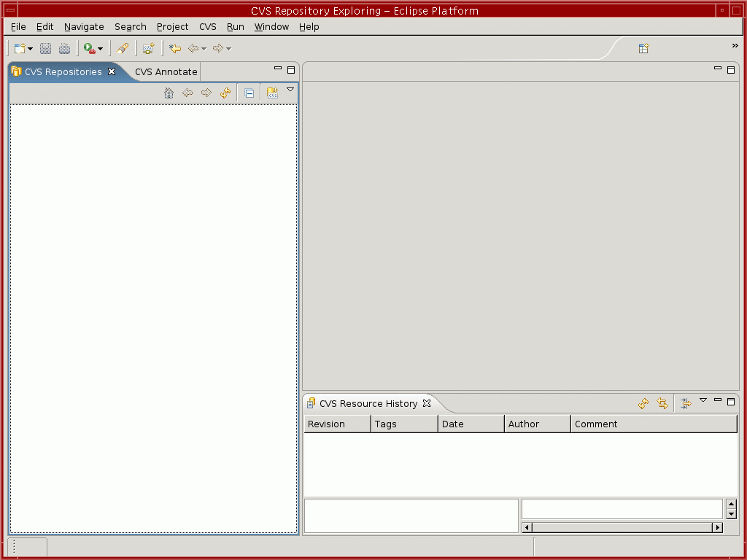
Task: Click the Home icon in CVS Repositories
Action: pos(169,93)
